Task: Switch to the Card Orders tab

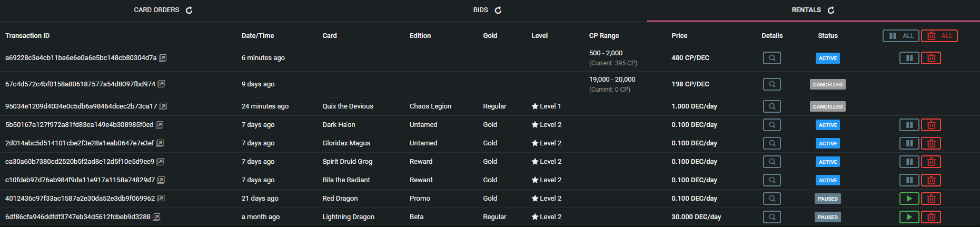Action: [x=156, y=10]
